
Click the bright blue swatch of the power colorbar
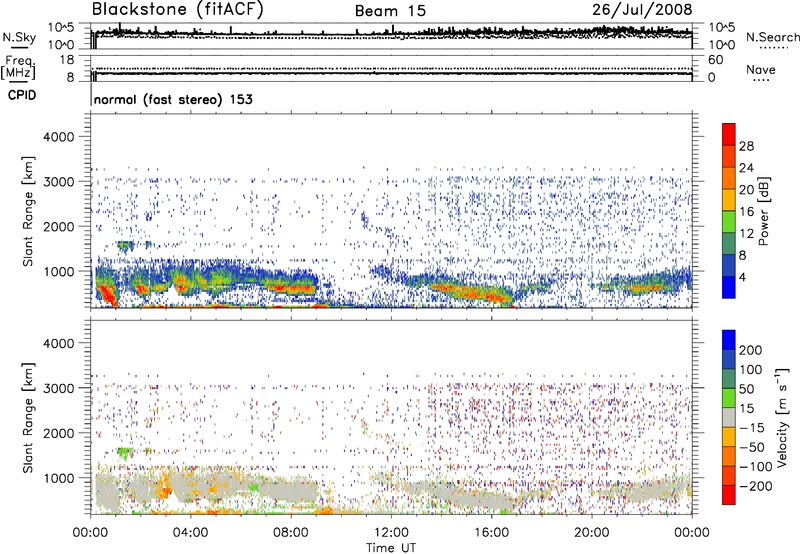point(729,287)
